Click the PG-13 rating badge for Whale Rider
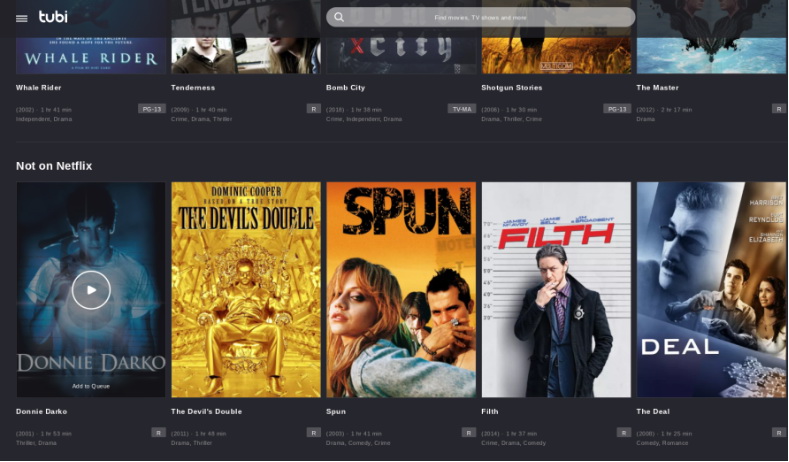789x462 pixels. (151, 109)
